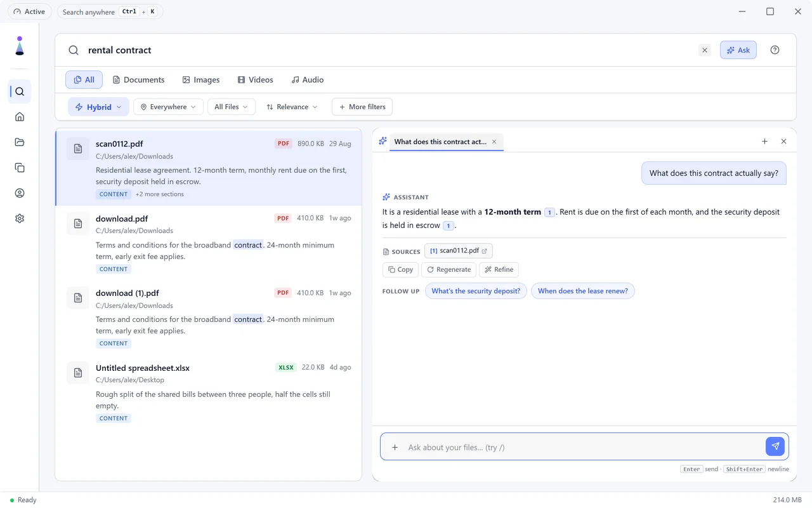Start a new chat tab with plus

pos(764,142)
